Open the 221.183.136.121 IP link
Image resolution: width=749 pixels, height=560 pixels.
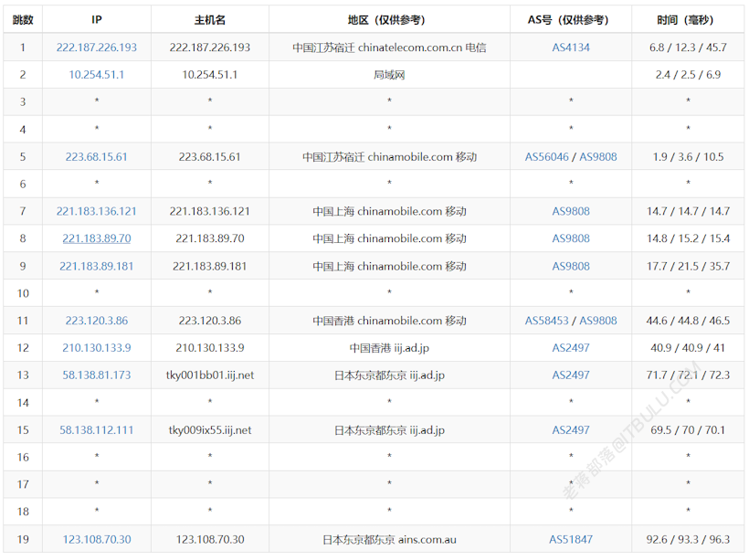[x=97, y=211]
